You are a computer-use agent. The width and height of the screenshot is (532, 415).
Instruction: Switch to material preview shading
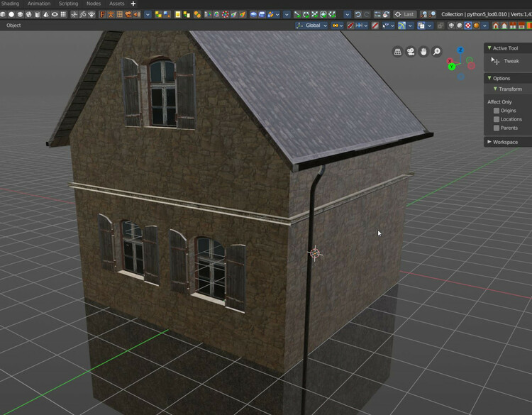pos(468,26)
